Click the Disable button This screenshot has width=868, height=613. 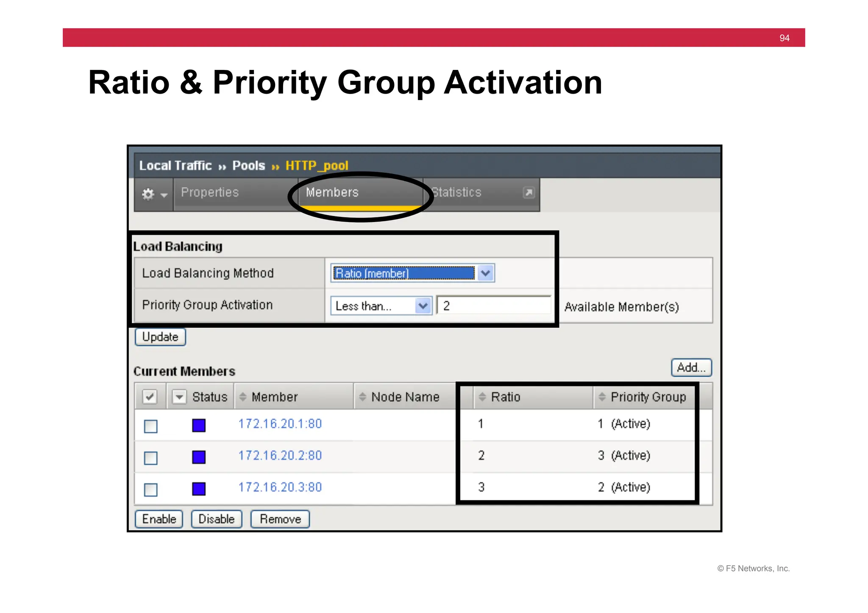tap(217, 519)
